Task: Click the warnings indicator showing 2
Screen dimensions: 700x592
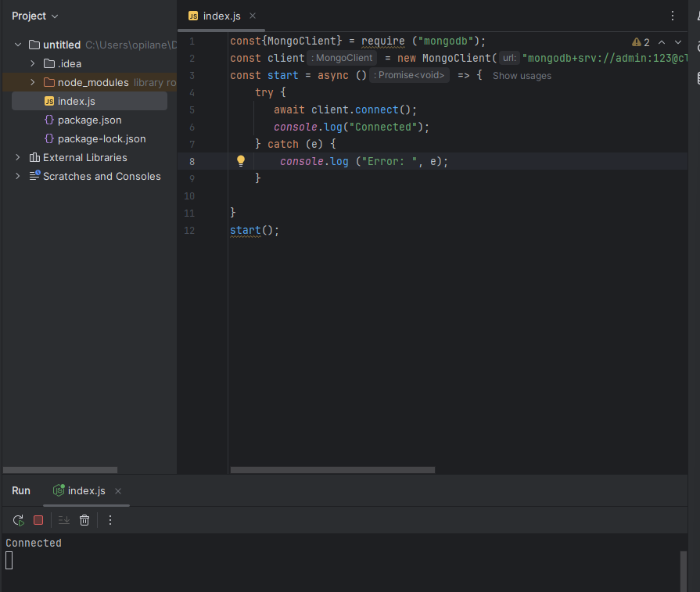Action: pos(641,42)
